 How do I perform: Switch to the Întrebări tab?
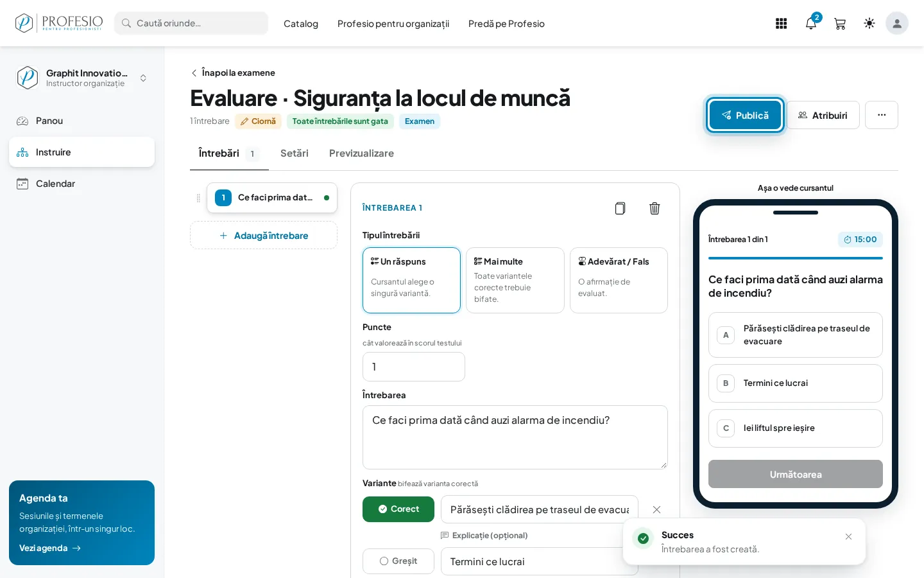pos(229,153)
